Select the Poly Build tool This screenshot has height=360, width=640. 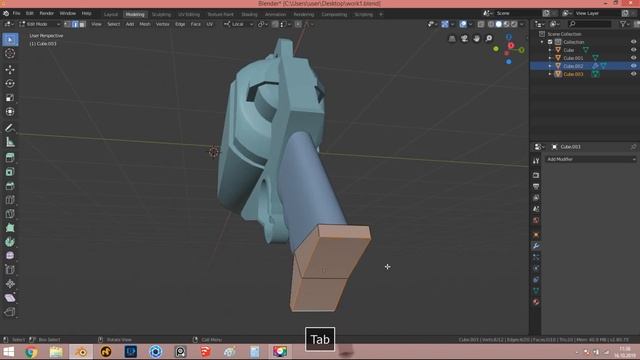(x=10, y=228)
